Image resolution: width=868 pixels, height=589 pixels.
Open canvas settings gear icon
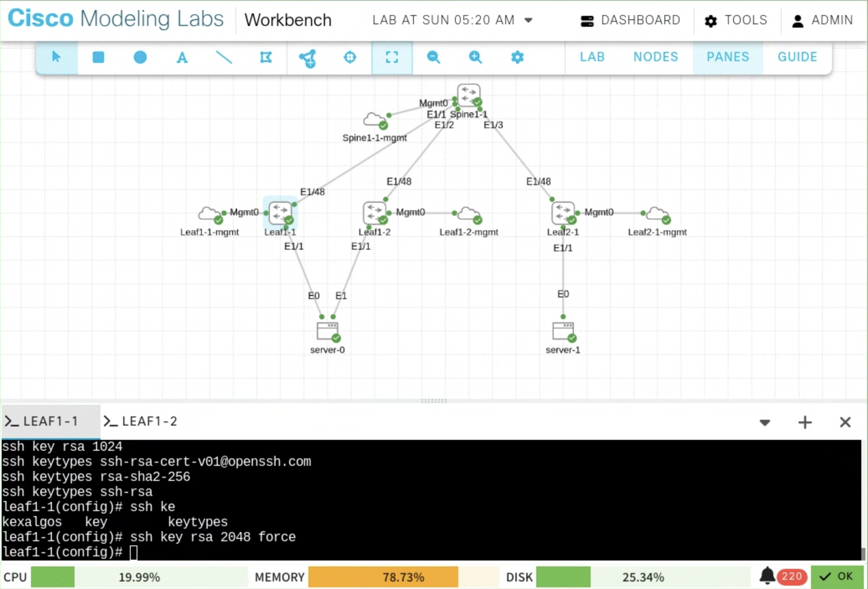pyautogui.click(x=517, y=57)
